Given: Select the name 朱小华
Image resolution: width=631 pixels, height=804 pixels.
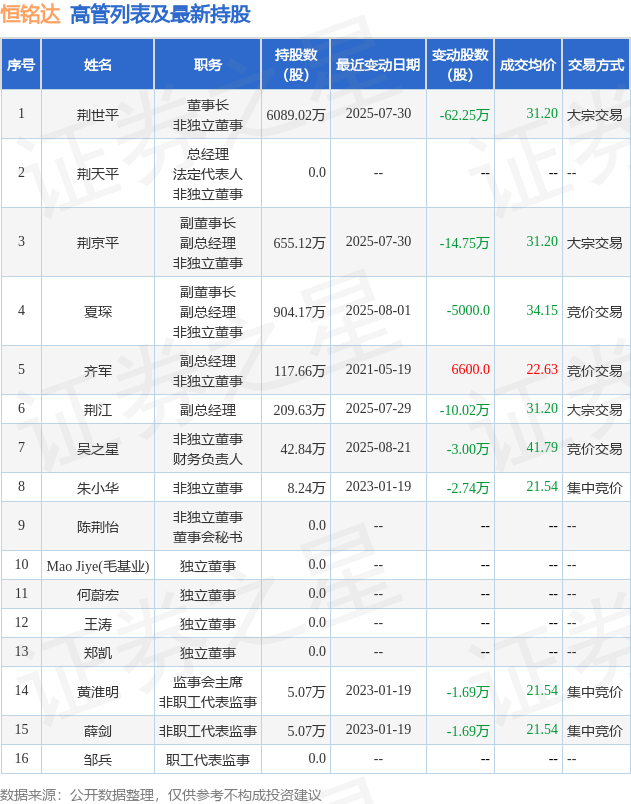Looking at the screenshot, I should coord(97,488).
